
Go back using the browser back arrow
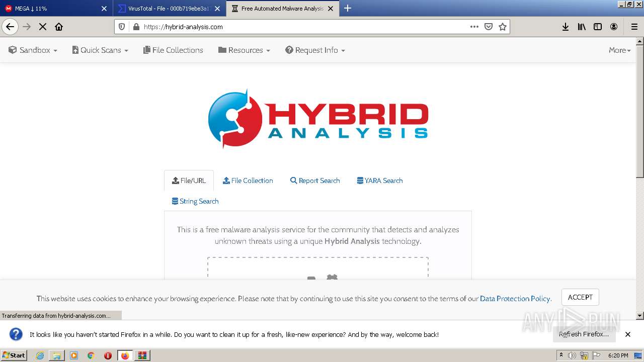click(x=10, y=27)
